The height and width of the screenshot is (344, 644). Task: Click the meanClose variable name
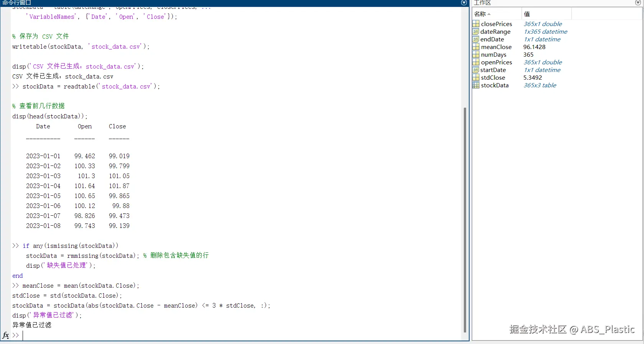coord(496,47)
